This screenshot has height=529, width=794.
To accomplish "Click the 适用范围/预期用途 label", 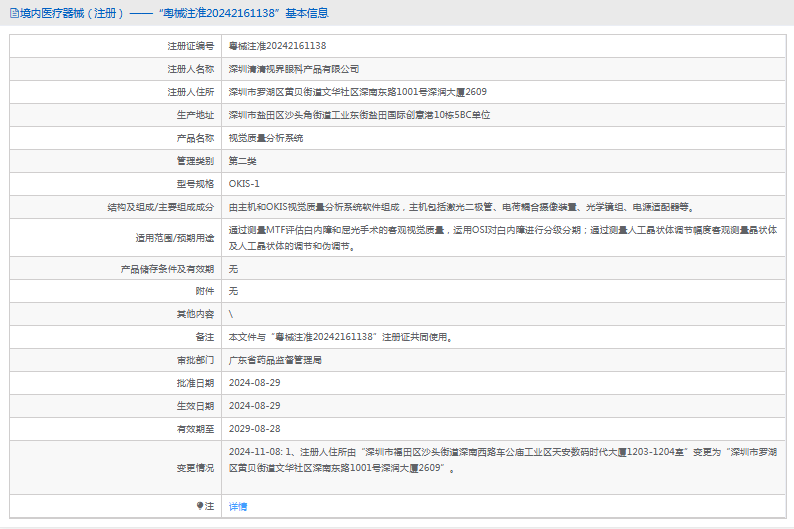I will 175,238.
